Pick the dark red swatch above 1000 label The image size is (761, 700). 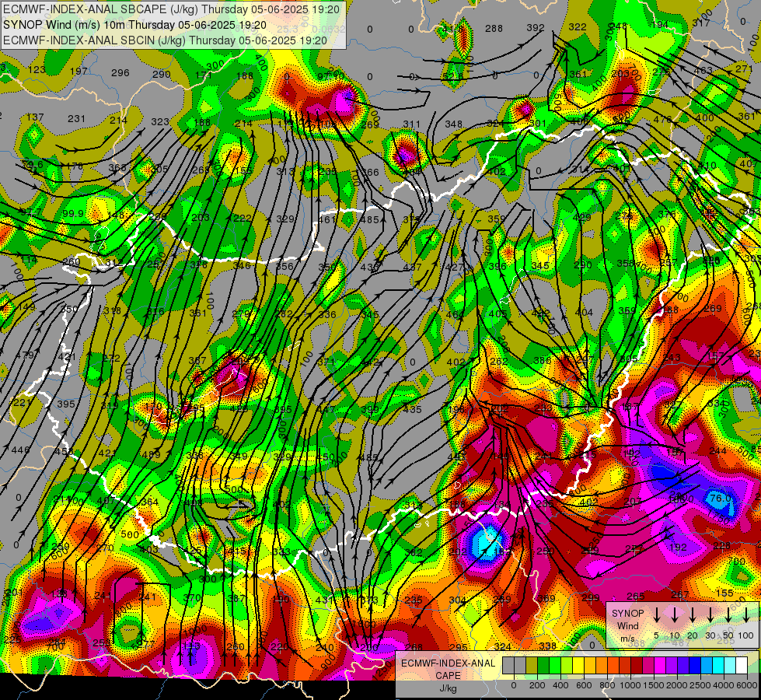click(x=637, y=666)
